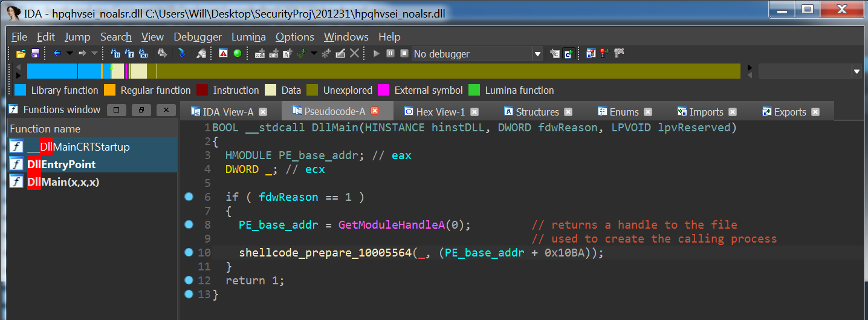This screenshot has height=320, width=868.
Task: Click the green circle status icon
Action: coord(238,54)
